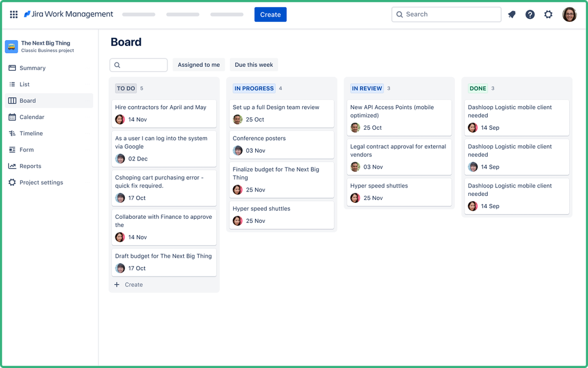Click the DONE column header
Viewport: 588px width, 368px height.
[478, 88]
